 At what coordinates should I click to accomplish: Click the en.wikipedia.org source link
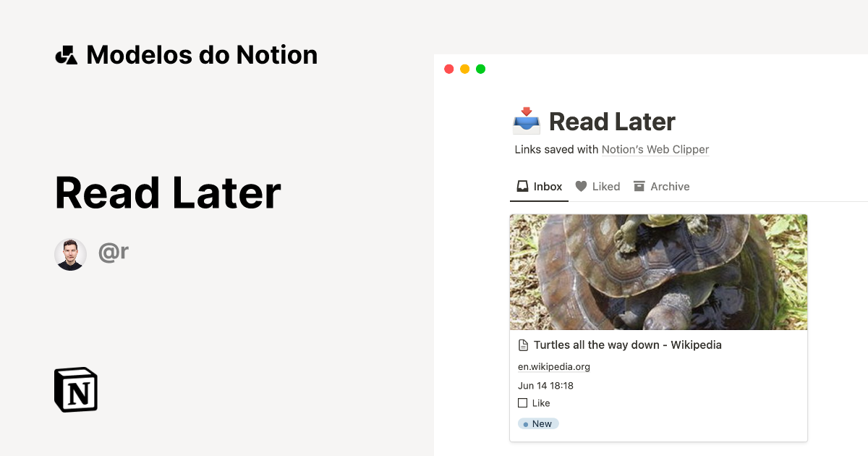(x=554, y=366)
